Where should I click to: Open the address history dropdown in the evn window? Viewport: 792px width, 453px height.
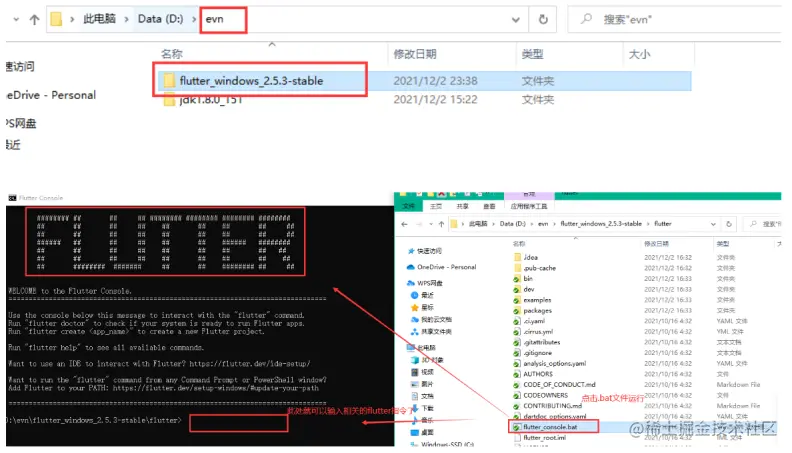(x=516, y=20)
